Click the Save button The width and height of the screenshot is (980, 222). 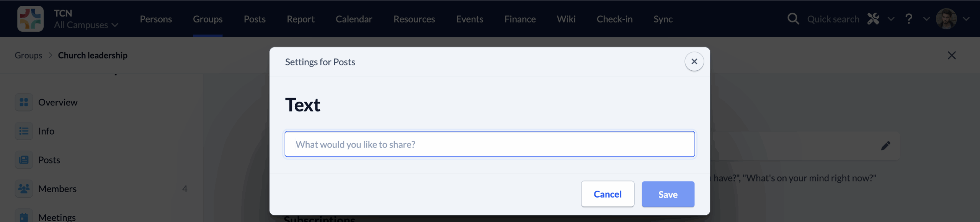pyautogui.click(x=668, y=194)
